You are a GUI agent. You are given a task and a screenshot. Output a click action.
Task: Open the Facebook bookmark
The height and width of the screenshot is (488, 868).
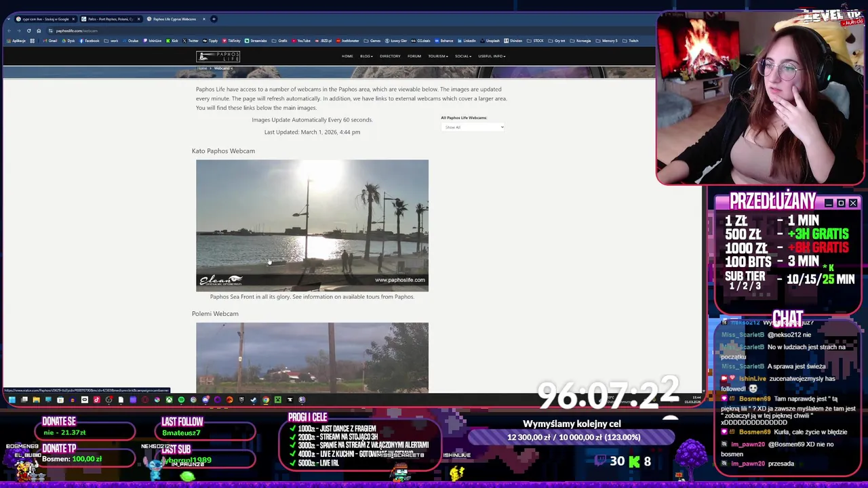89,41
